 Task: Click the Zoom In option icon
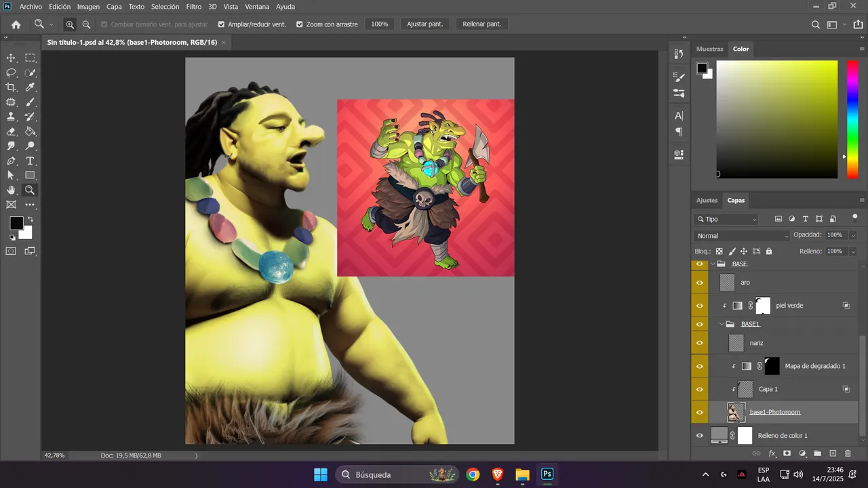click(x=70, y=24)
